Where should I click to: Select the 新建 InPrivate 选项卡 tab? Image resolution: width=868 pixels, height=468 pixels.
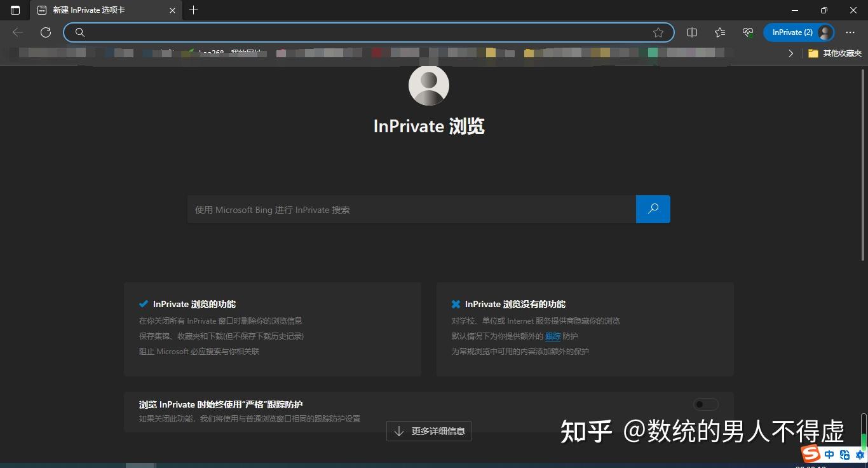[106, 10]
